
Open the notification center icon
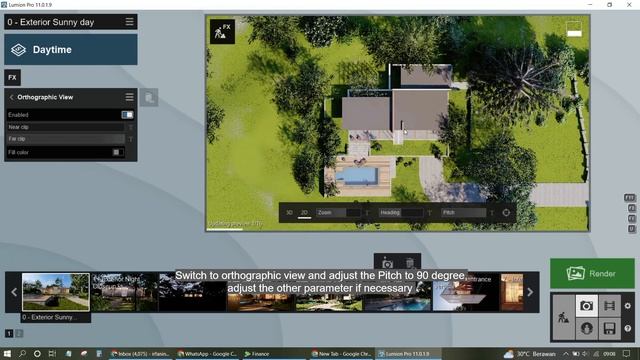[627, 353]
